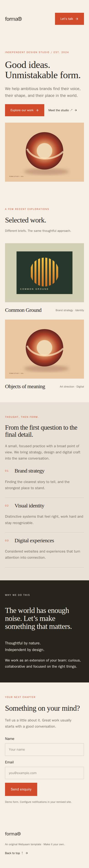Click the forma® logo in the footer
Screen dimensions: 89x868
point(13,834)
